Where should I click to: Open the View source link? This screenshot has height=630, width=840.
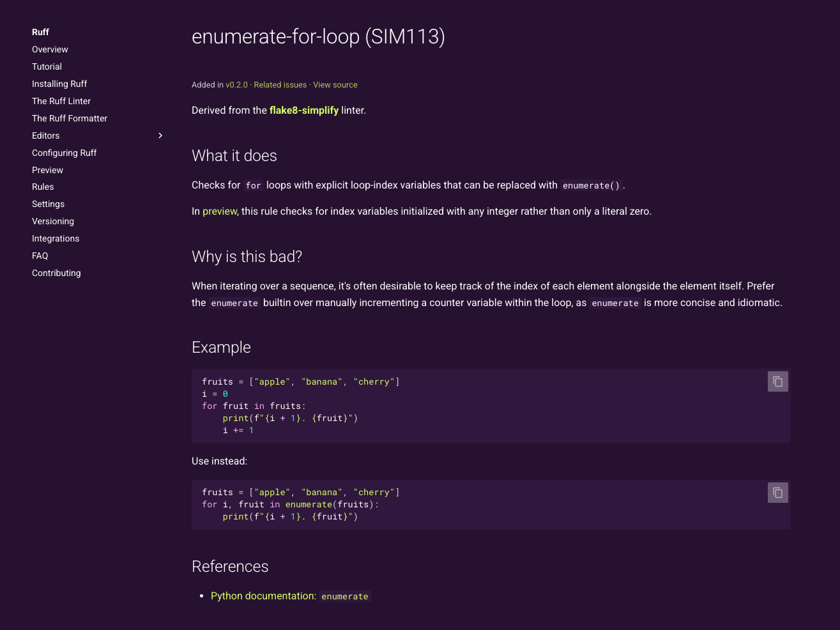[335, 84]
